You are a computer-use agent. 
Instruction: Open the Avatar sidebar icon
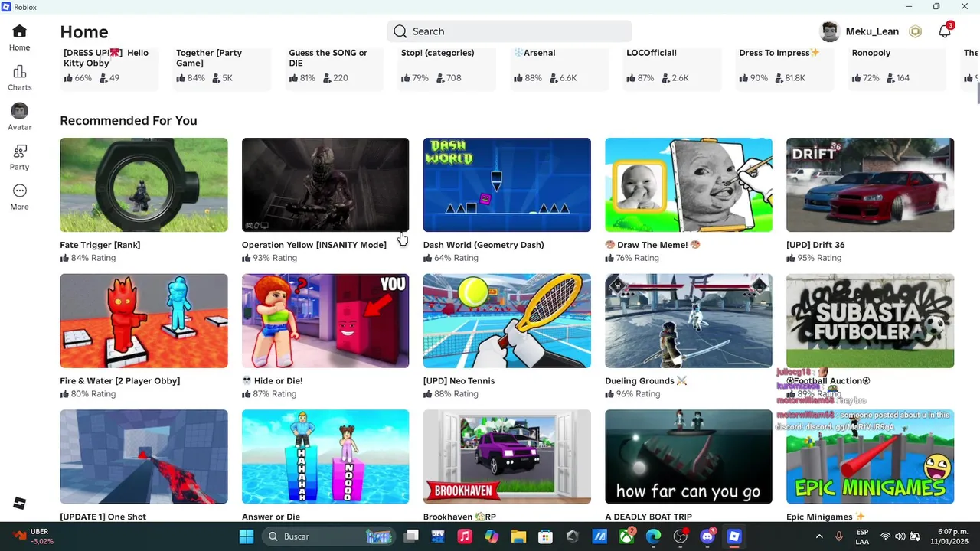coord(20,111)
